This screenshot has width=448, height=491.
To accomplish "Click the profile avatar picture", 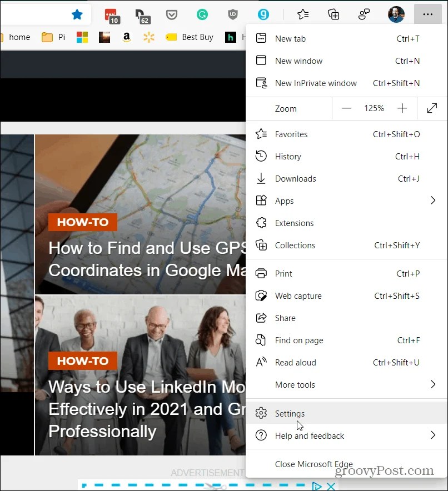I will [396, 14].
